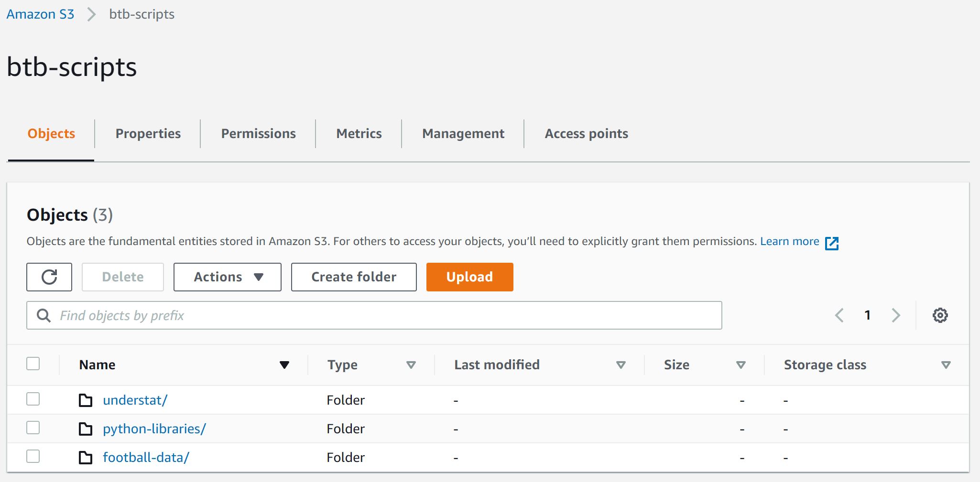Click the Find objects by prefix search field
Screen dimensions: 980x482
[x=335, y=315]
